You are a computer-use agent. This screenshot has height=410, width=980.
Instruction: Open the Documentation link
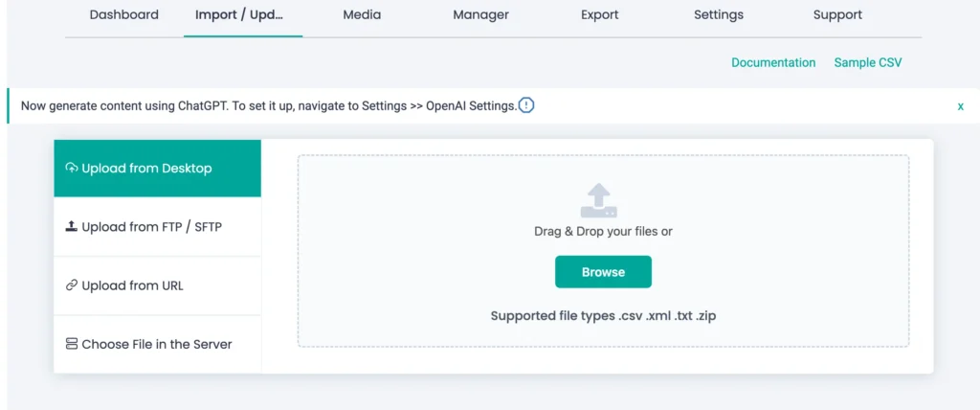(773, 62)
